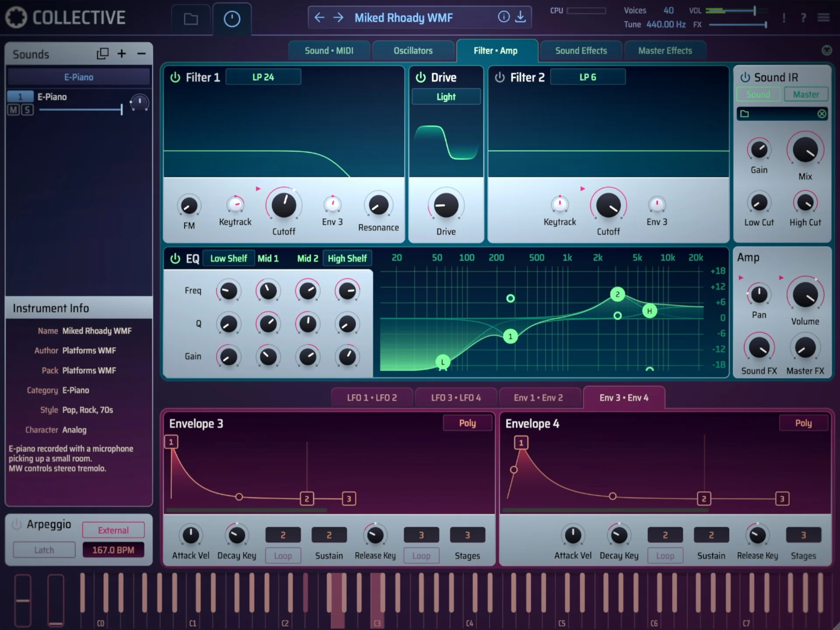Open the Light drive mode selector
840x630 pixels.
coord(446,96)
